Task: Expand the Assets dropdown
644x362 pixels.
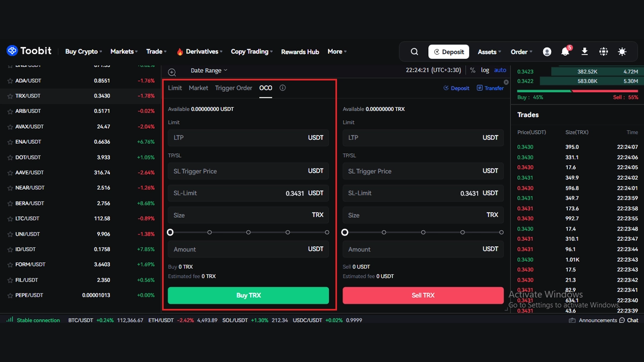Action: [x=489, y=51]
